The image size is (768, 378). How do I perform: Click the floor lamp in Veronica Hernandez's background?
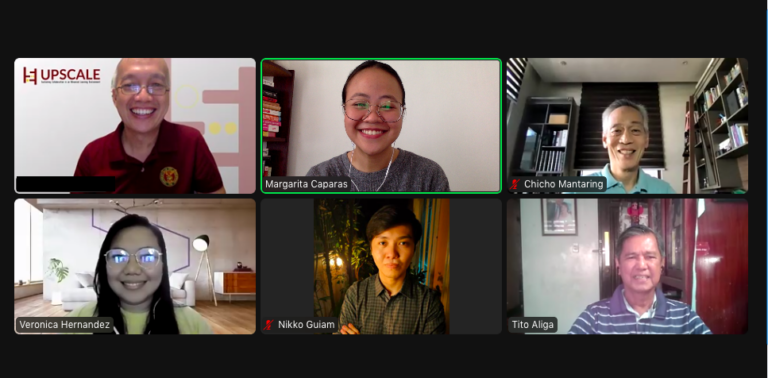[x=204, y=268]
